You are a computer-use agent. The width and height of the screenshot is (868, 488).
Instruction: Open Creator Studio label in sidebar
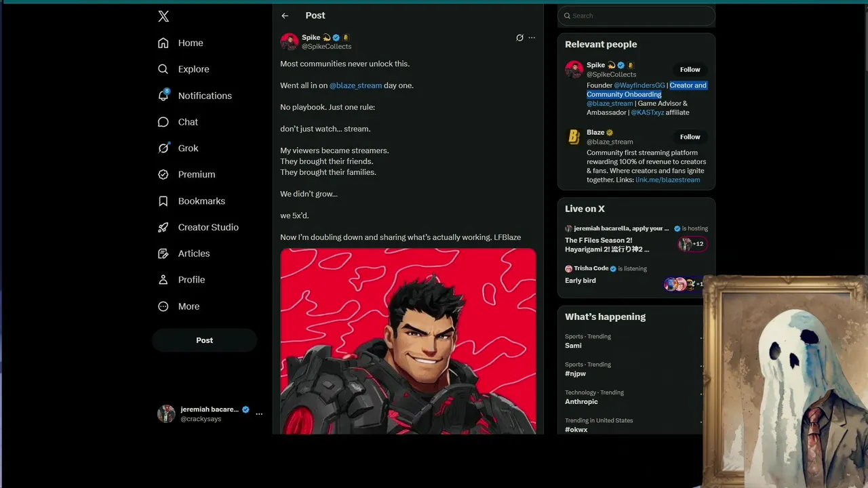coord(208,227)
